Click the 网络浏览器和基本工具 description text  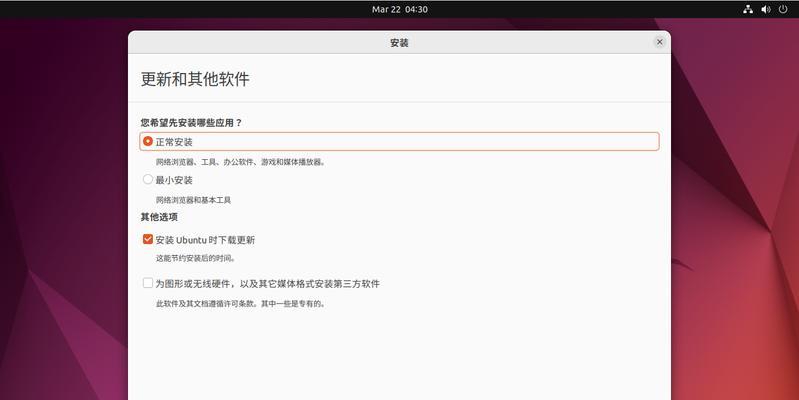tap(193, 200)
